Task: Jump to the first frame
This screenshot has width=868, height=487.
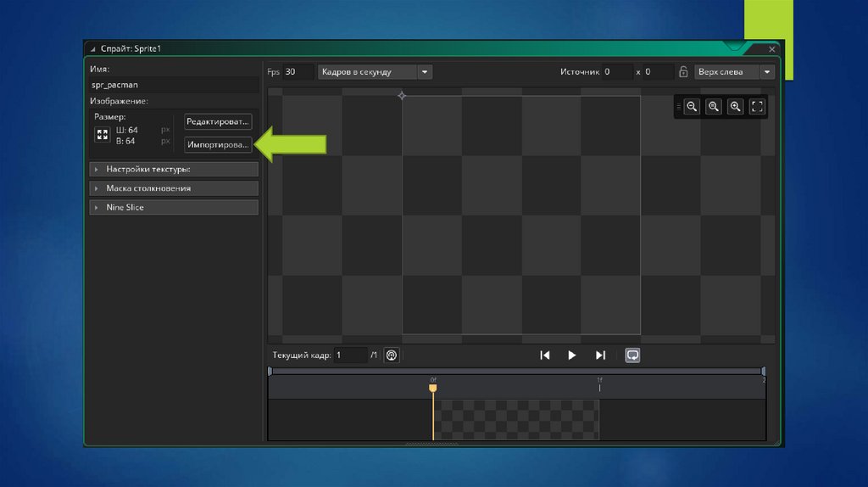Action: (x=545, y=355)
